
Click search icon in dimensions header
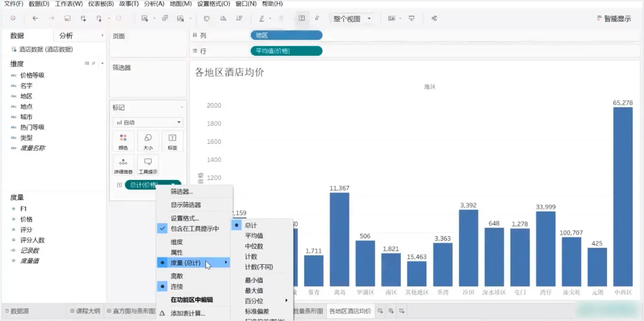coord(93,63)
